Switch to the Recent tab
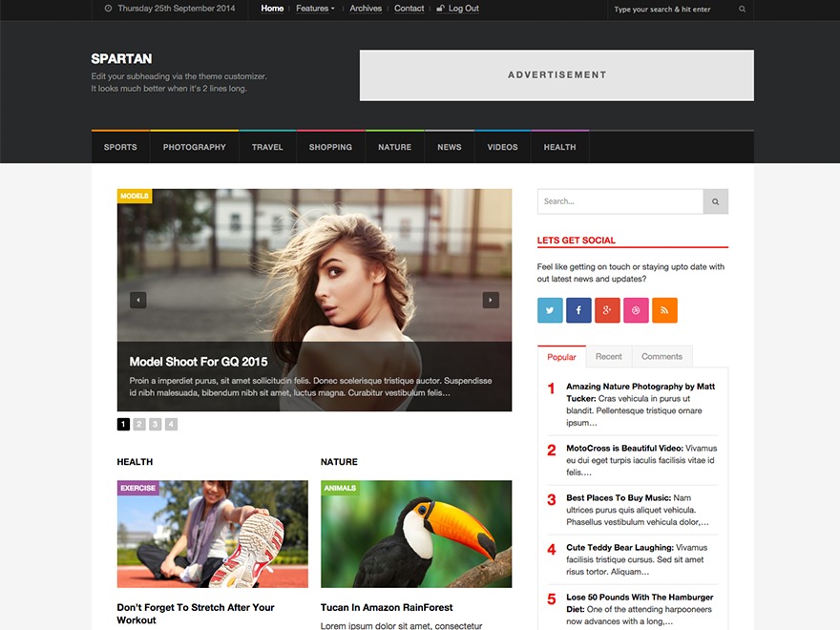840x630 pixels. click(x=609, y=357)
